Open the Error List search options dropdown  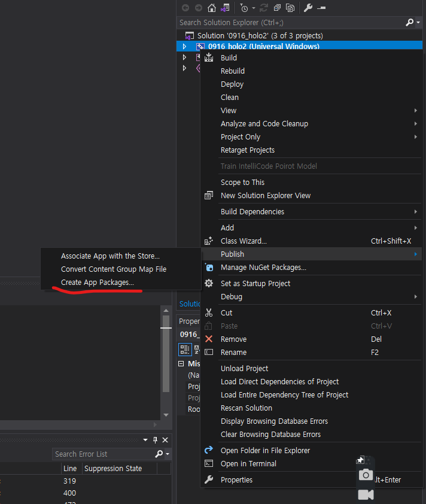coord(168,454)
